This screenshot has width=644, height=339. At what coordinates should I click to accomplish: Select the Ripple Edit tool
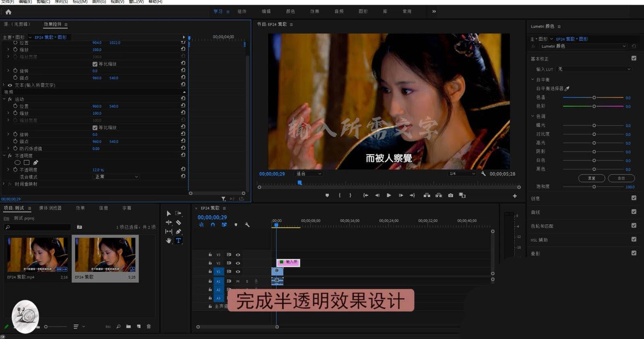(x=169, y=222)
